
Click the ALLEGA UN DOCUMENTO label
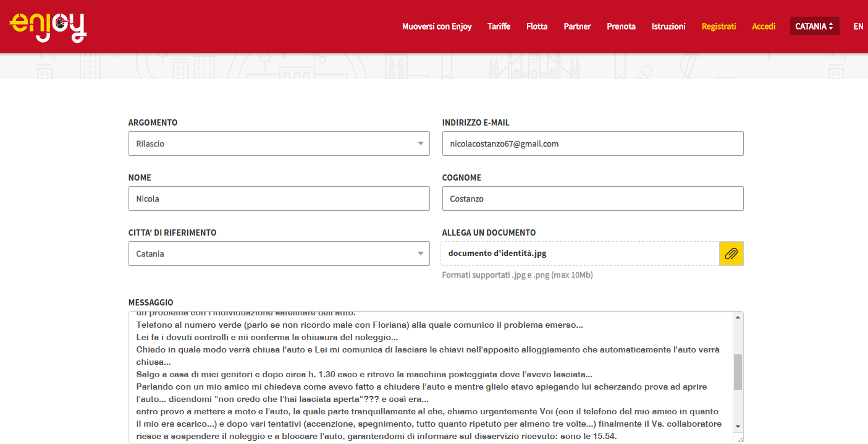489,233
